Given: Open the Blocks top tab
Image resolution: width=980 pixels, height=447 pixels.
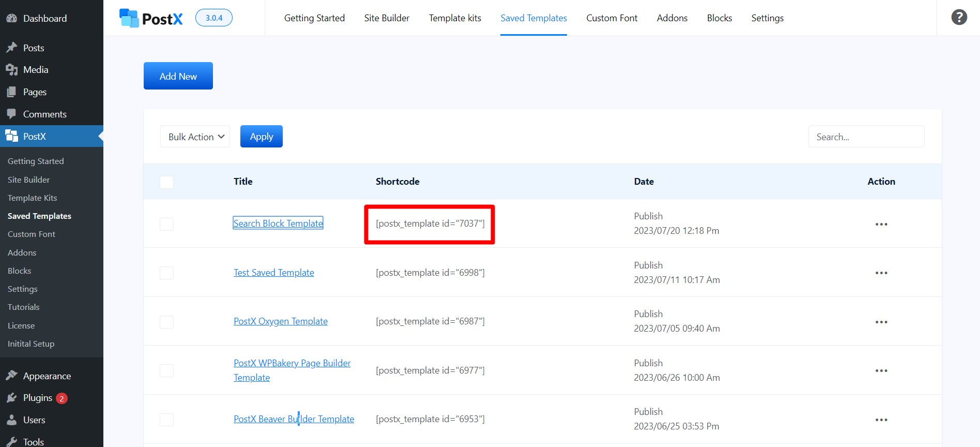Looking at the screenshot, I should [x=719, y=18].
